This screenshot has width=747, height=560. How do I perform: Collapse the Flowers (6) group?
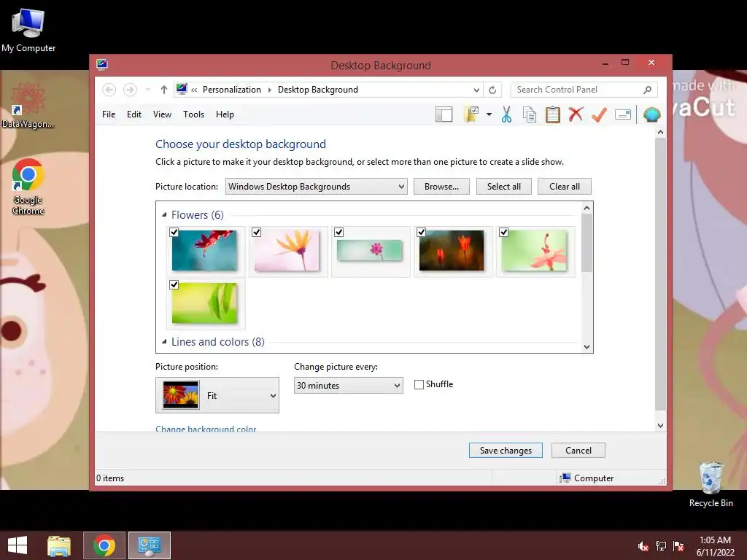pos(164,215)
